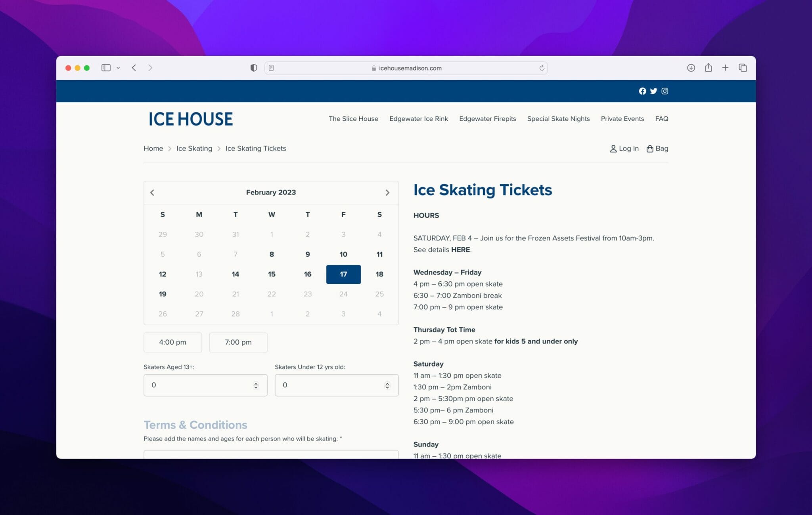Click Skaters Aged 13+ stepper arrows
Screen dimensions: 812x515
coord(256,385)
